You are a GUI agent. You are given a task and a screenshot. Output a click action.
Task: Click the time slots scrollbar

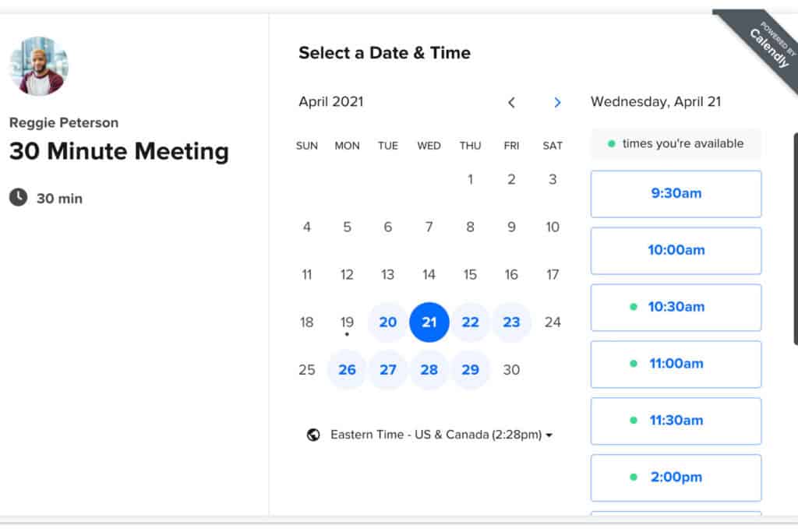795,238
